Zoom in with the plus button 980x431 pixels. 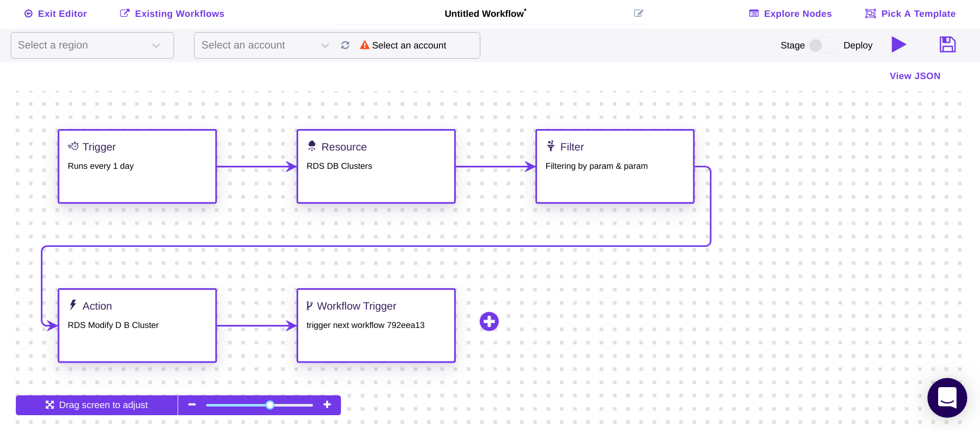[x=327, y=404]
